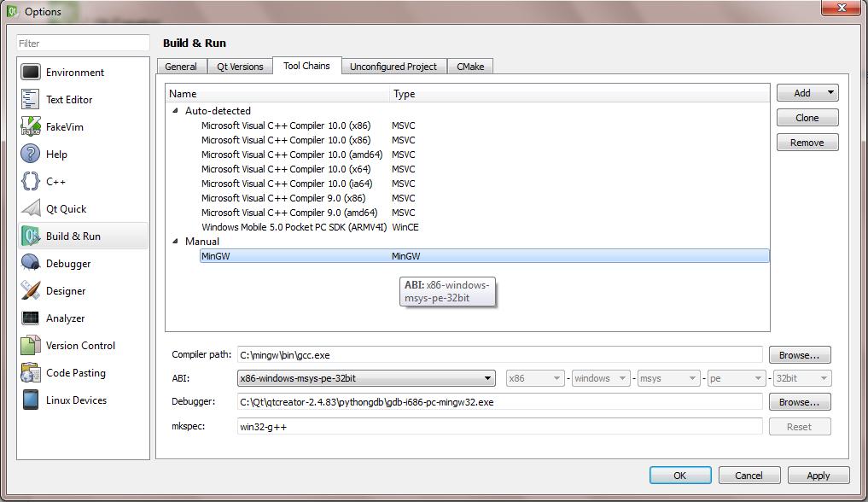Select Microsoft Visual C++ Compiler 10.0 (x64)

pos(286,169)
